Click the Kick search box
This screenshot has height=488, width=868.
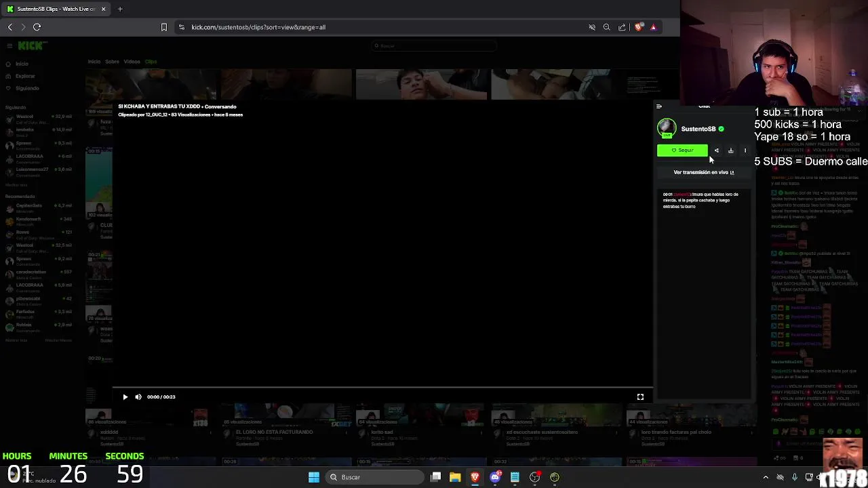433,45
